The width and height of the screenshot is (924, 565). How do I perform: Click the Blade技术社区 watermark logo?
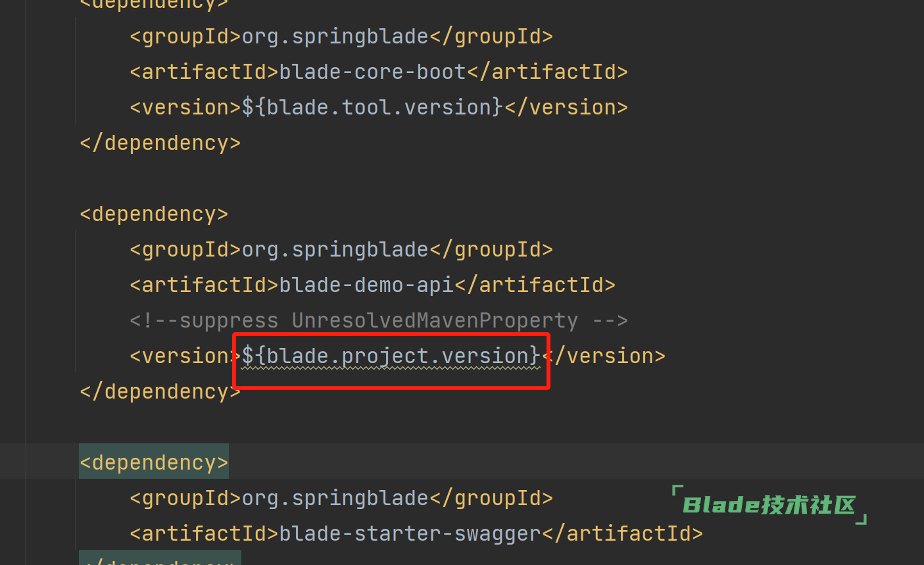(769, 504)
